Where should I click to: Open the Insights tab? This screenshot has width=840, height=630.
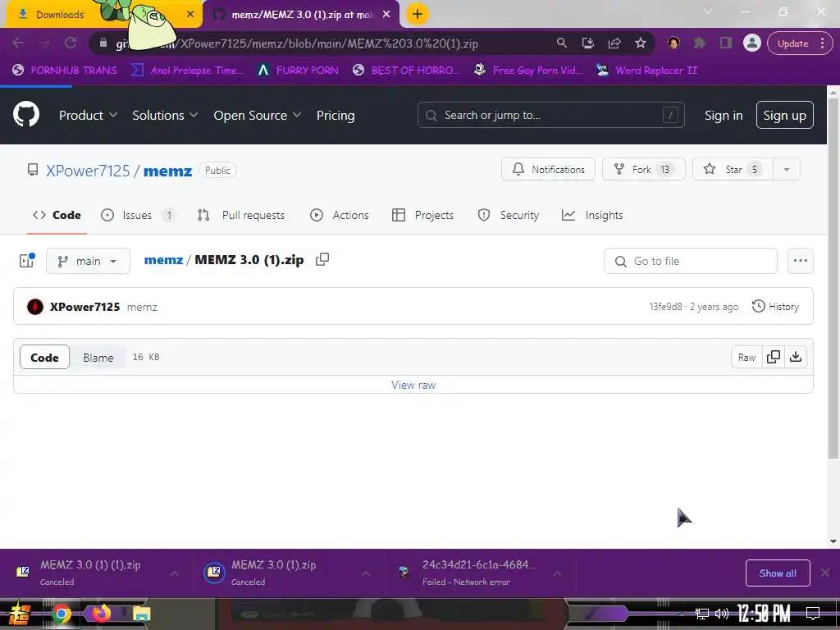click(592, 215)
